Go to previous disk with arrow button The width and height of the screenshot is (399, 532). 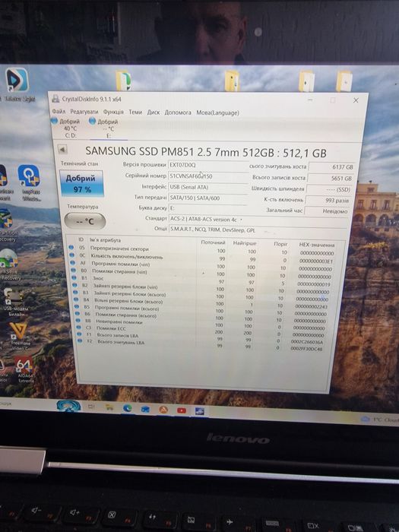(x=62, y=149)
